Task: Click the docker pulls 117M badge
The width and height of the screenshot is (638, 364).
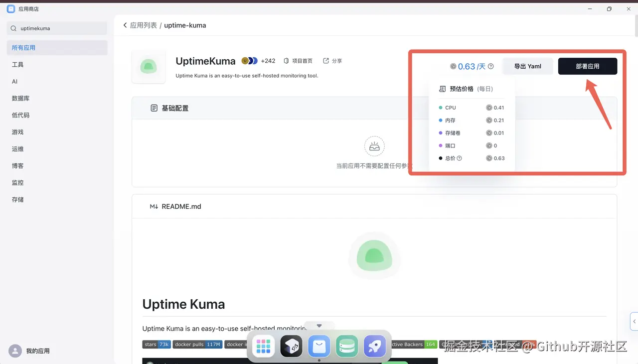Action: click(197, 344)
